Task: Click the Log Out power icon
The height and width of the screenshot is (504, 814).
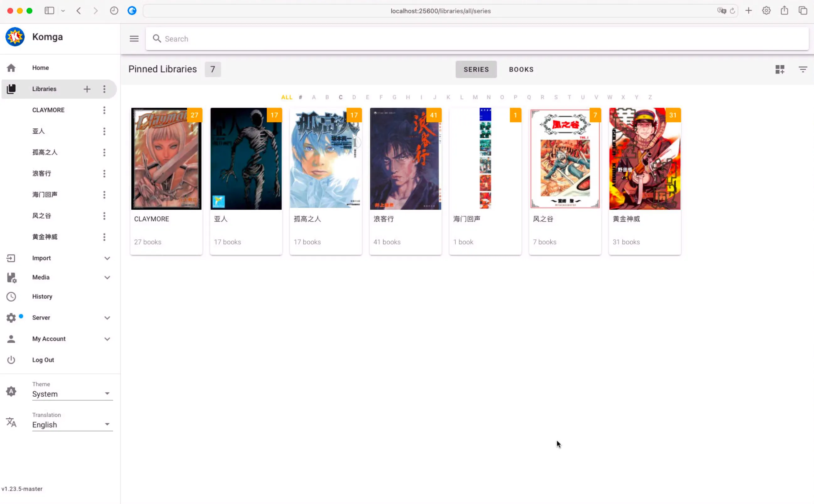Action: 11,360
